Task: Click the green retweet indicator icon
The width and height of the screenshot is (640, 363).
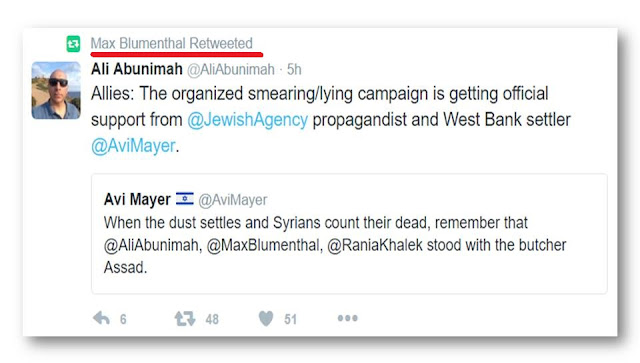Action: tap(73, 44)
